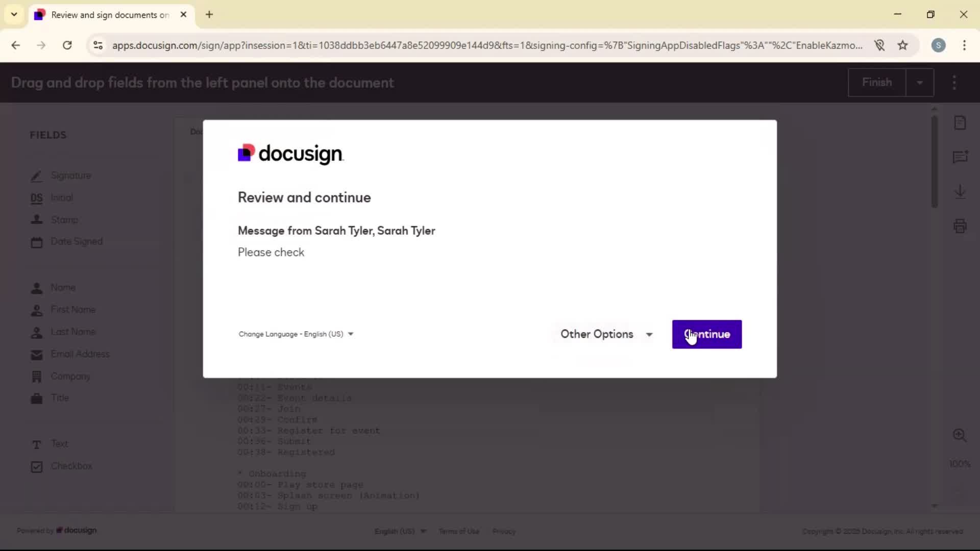Open the three-dot more options menu in header
The width and height of the screenshot is (980, 551).
(x=954, y=83)
